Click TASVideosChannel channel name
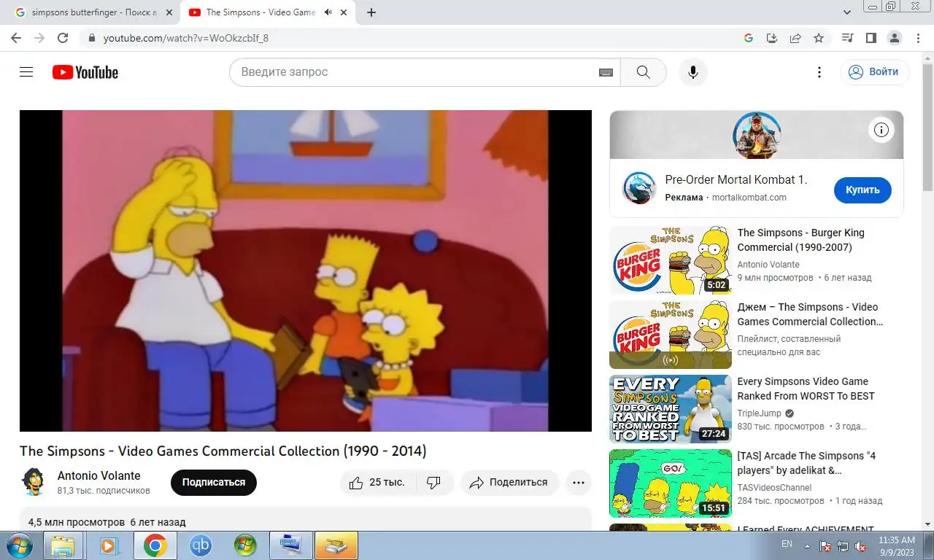 (x=774, y=488)
